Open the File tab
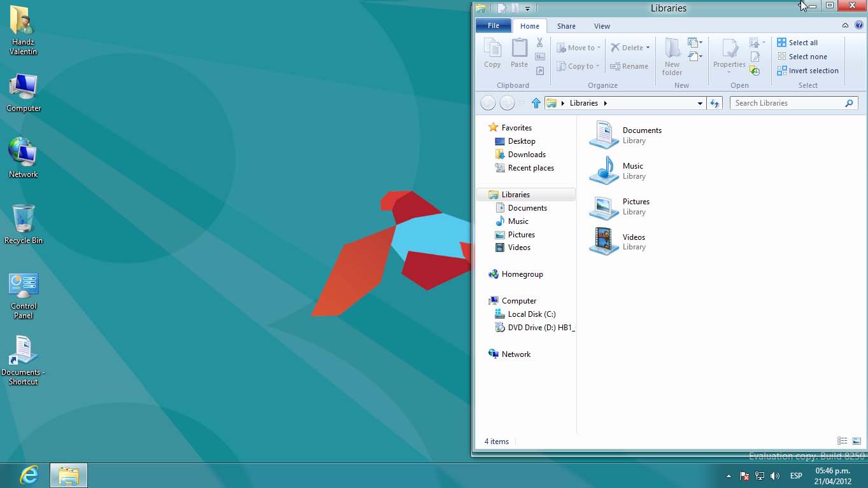Screen dimensions: 868x488 494,25
